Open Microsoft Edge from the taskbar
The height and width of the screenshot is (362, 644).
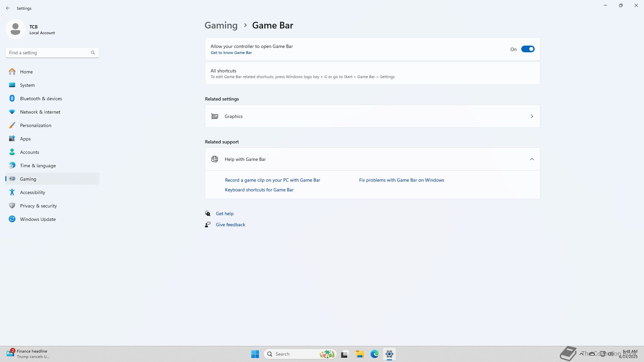tap(374, 354)
